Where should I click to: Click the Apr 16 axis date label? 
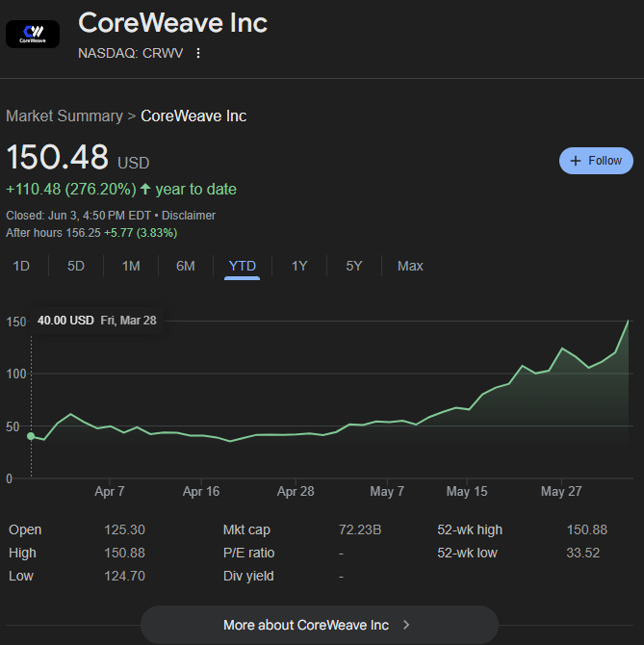pos(201,491)
